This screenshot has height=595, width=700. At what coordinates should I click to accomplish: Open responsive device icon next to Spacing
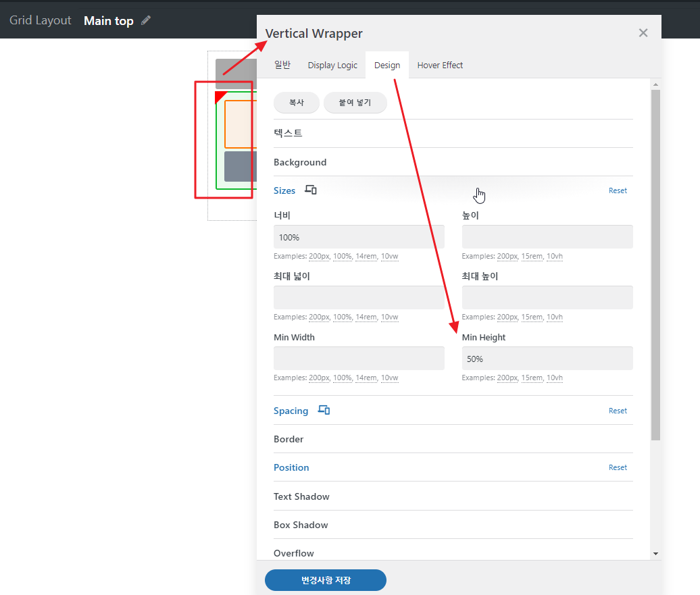324,410
